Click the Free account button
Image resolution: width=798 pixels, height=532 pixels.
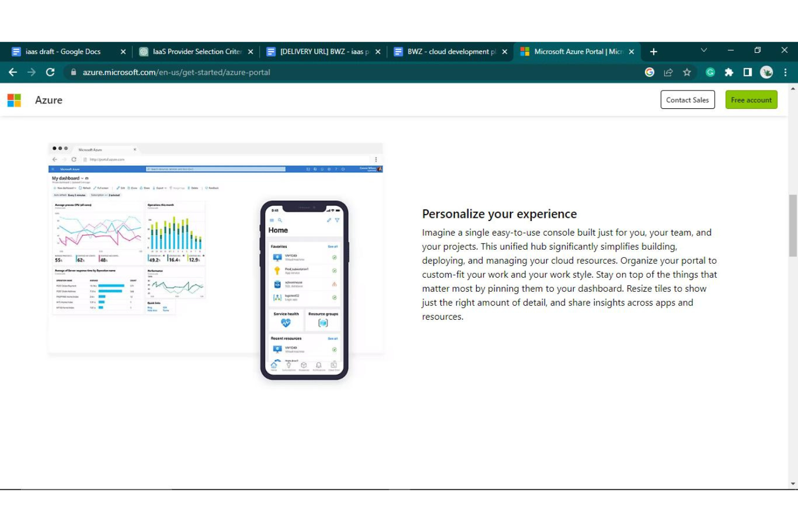coord(751,100)
